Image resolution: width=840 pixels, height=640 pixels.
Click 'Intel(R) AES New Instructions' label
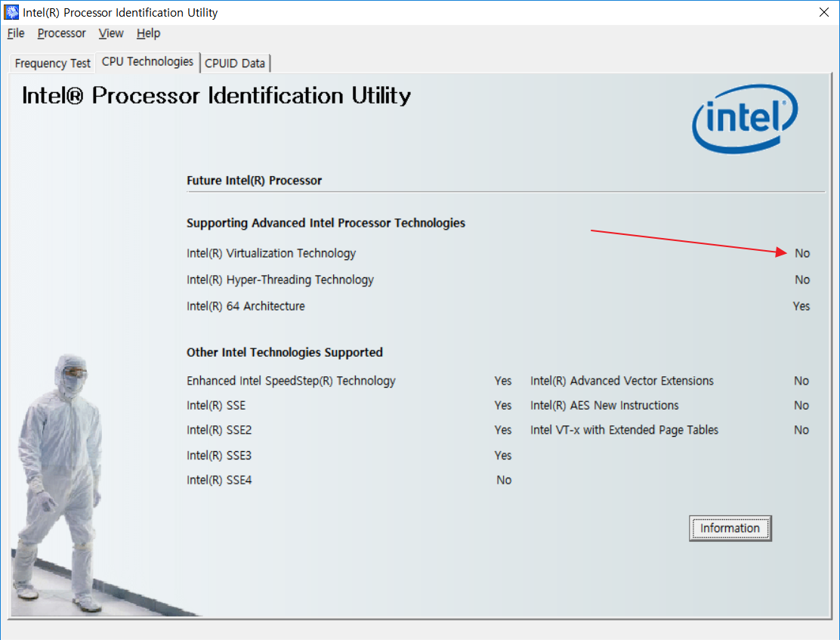pos(604,405)
